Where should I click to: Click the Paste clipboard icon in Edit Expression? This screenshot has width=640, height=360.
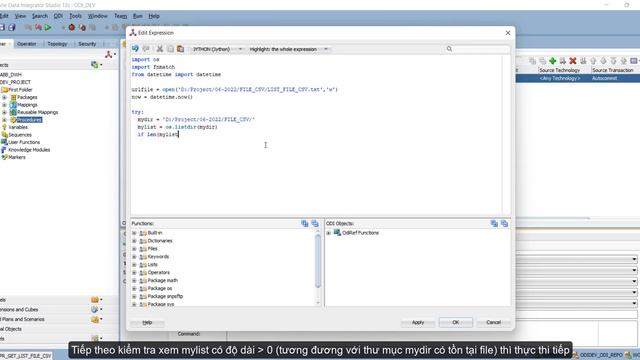pyautogui.click(x=180, y=49)
